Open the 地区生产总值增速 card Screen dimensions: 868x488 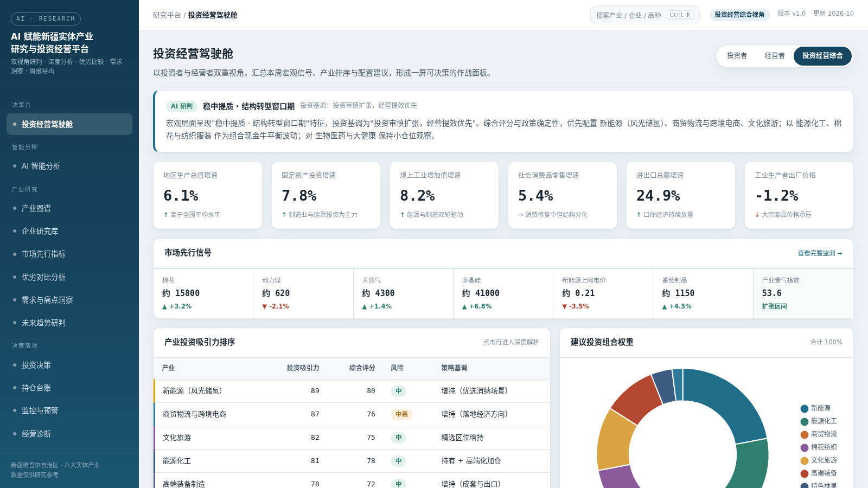[x=208, y=195]
